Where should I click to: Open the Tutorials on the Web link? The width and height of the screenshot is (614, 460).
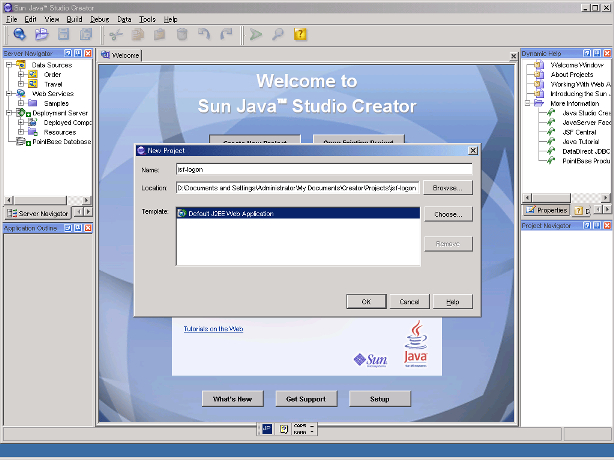[x=213, y=329]
